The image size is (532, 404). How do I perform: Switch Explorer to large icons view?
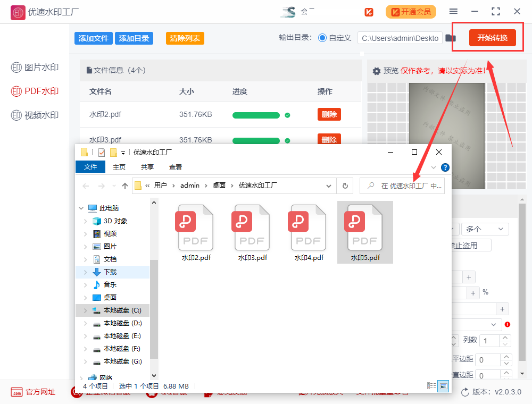click(x=443, y=386)
